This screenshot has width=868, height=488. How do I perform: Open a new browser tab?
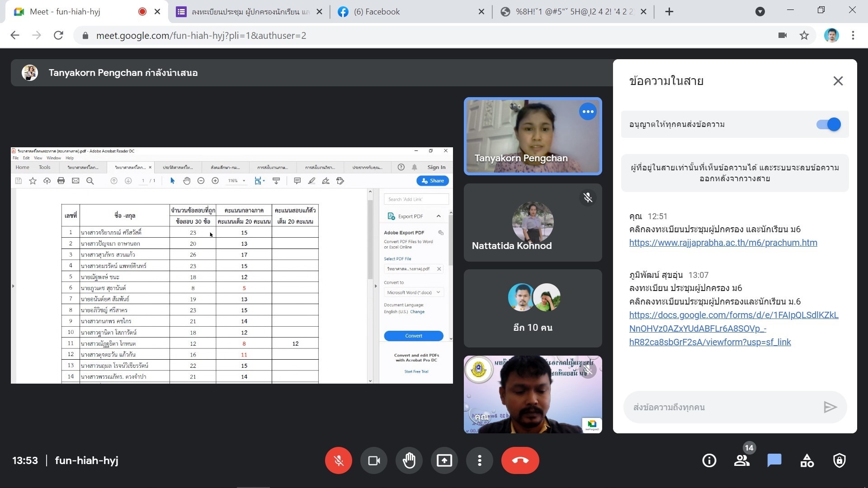(670, 12)
